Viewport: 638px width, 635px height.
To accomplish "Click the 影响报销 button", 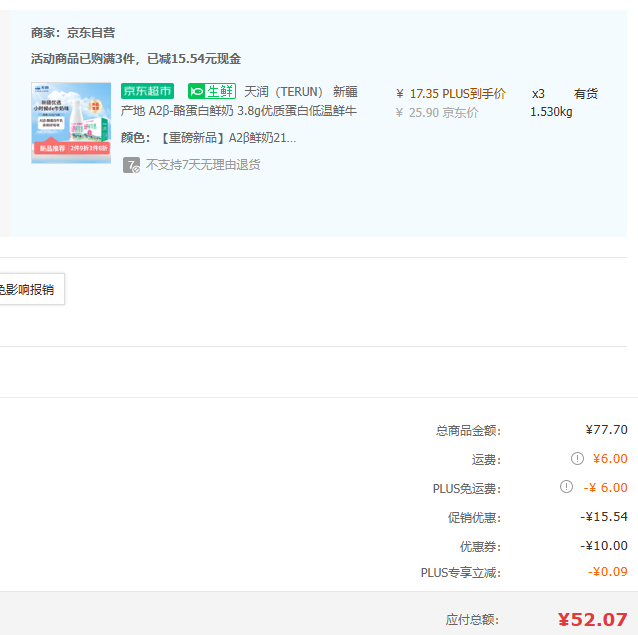I will [x=32, y=289].
